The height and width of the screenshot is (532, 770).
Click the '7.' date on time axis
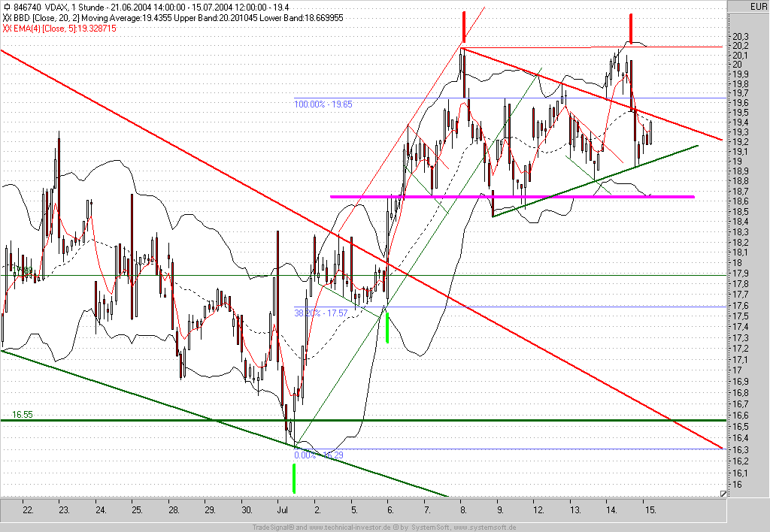pos(427,510)
